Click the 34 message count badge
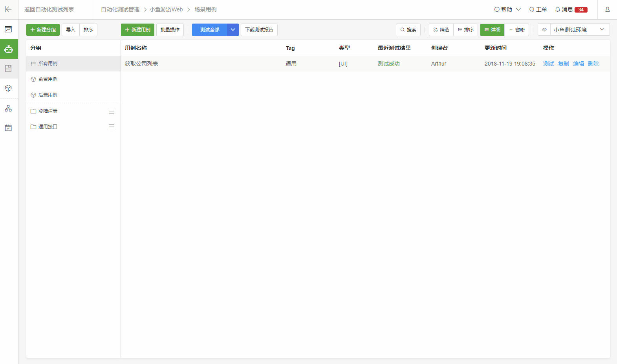 coord(581,10)
